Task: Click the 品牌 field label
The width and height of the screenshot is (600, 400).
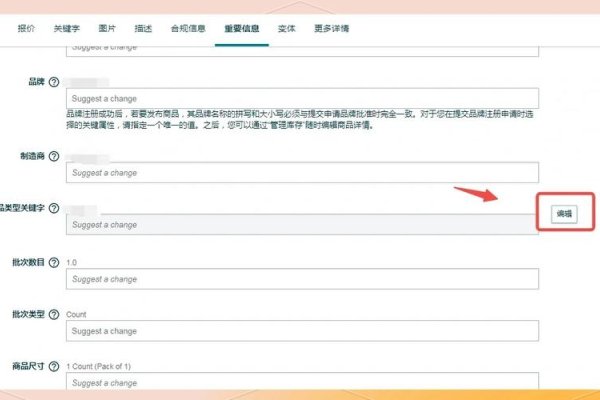Action: tap(37, 82)
